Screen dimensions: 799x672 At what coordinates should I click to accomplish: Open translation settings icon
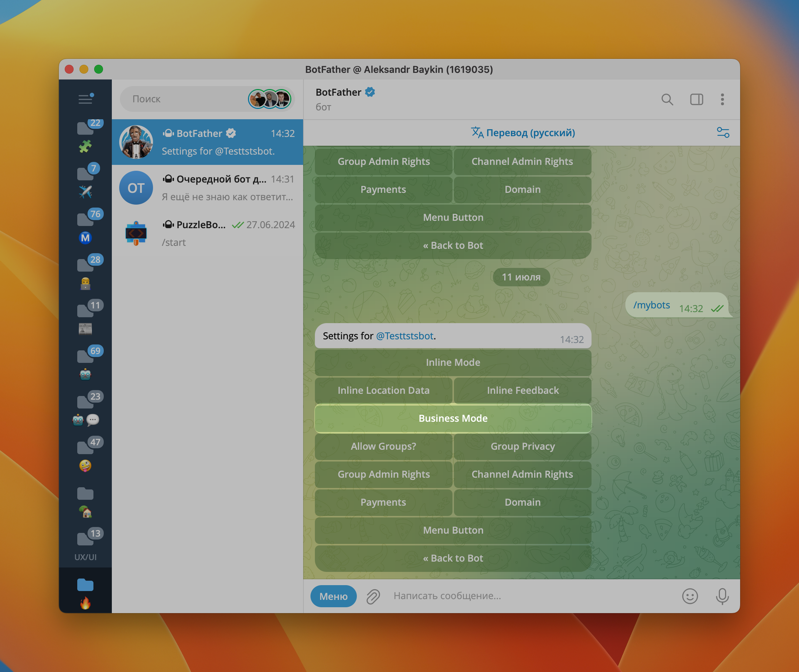723,132
